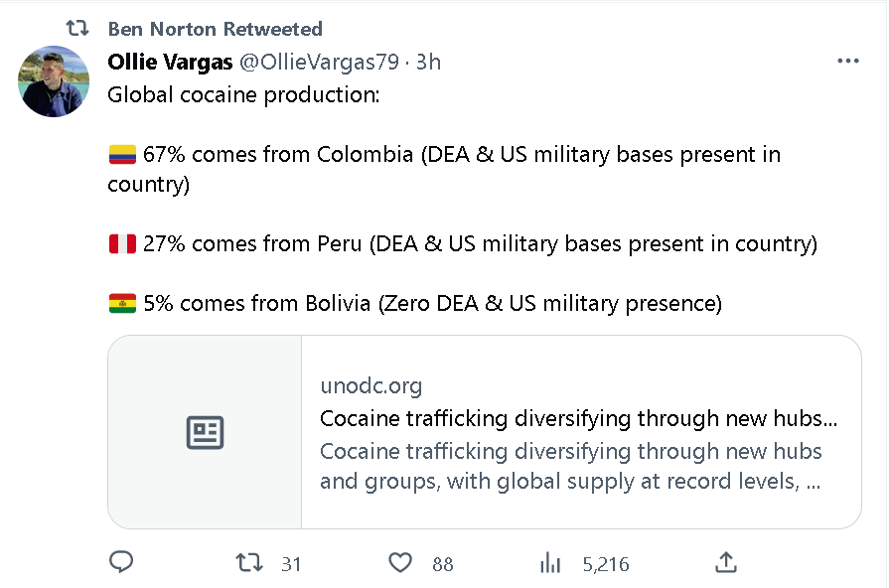Click the 5,216 views count
This screenshot has width=889, height=588.
point(606,564)
